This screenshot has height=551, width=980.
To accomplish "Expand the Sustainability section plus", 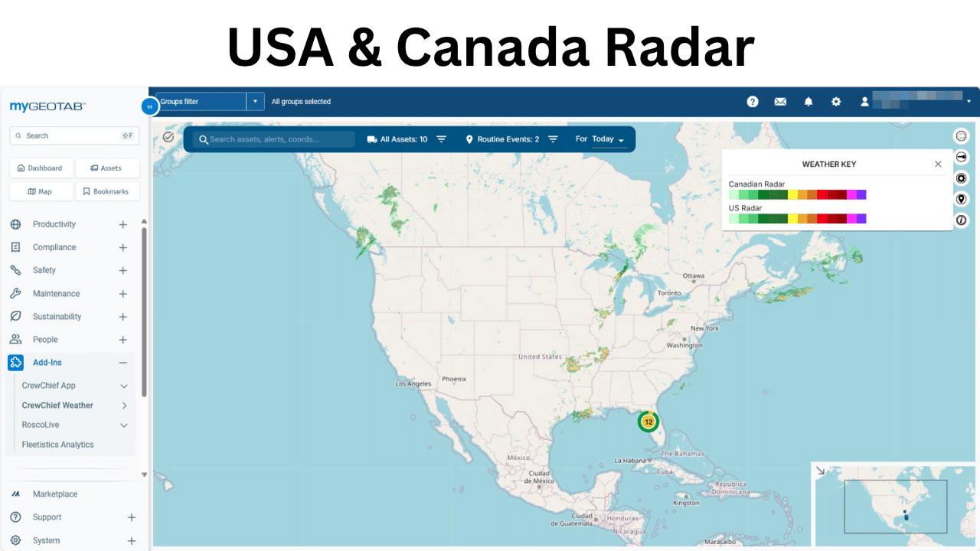I will [x=123, y=317].
